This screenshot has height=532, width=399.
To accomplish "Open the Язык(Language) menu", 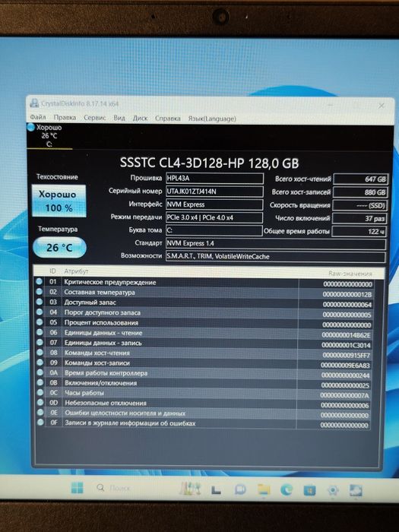I will tap(212, 119).
